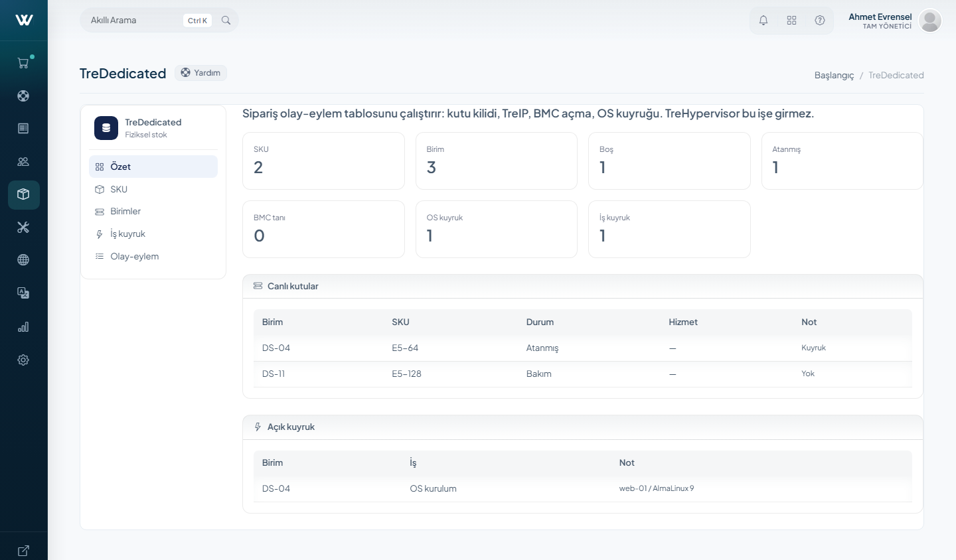Screen dimensions: 956x560
Task: Click the BMC tanı stat card
Action: (x=323, y=229)
